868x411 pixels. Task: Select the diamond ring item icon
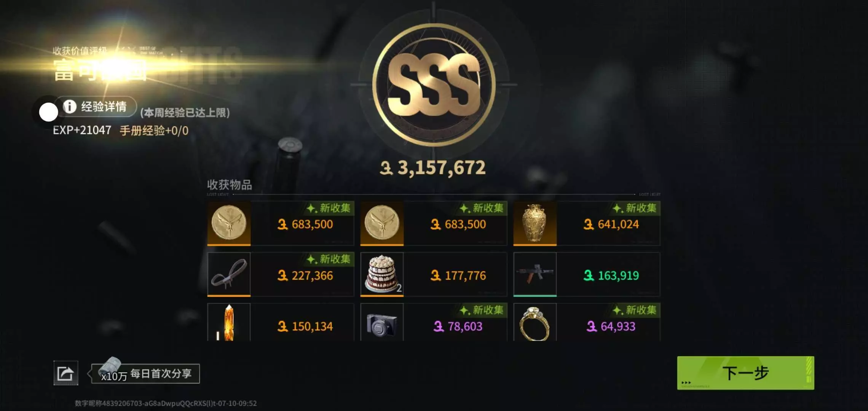click(535, 322)
